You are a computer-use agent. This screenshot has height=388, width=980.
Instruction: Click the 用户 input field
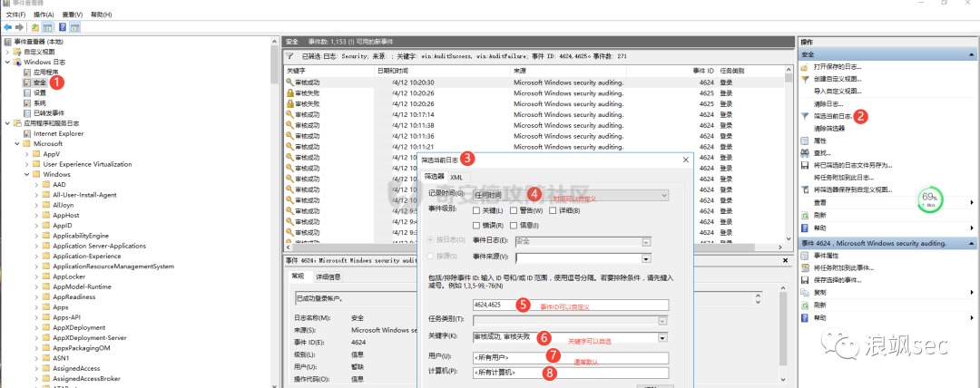click(x=571, y=357)
